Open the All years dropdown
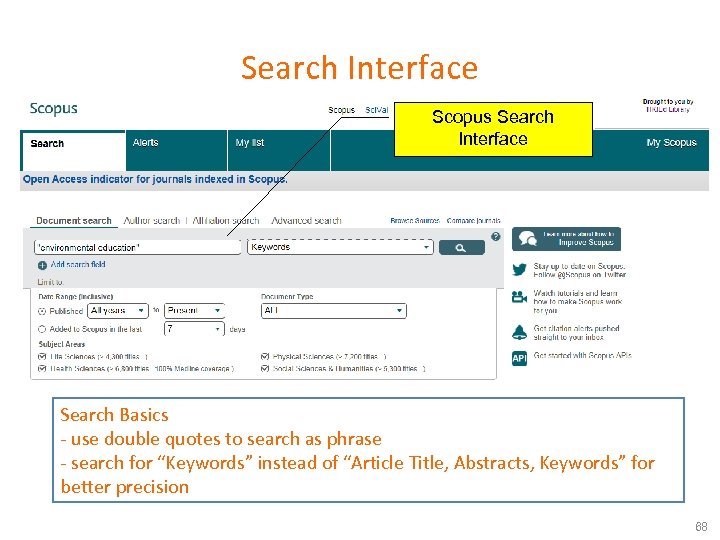This screenshot has height=540, width=720. point(118,311)
